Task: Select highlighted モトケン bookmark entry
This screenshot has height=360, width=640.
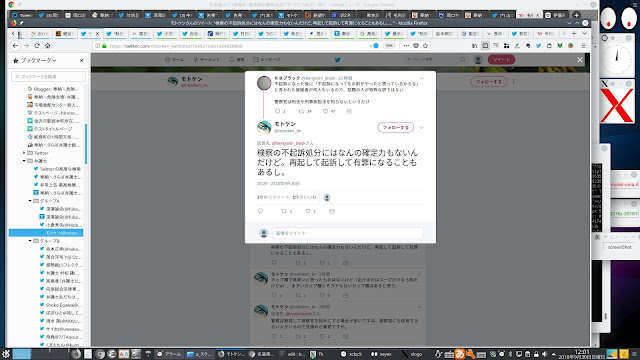Action: (46, 233)
